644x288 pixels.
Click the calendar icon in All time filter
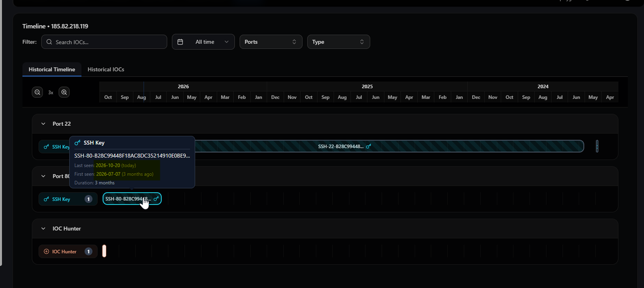pos(180,42)
